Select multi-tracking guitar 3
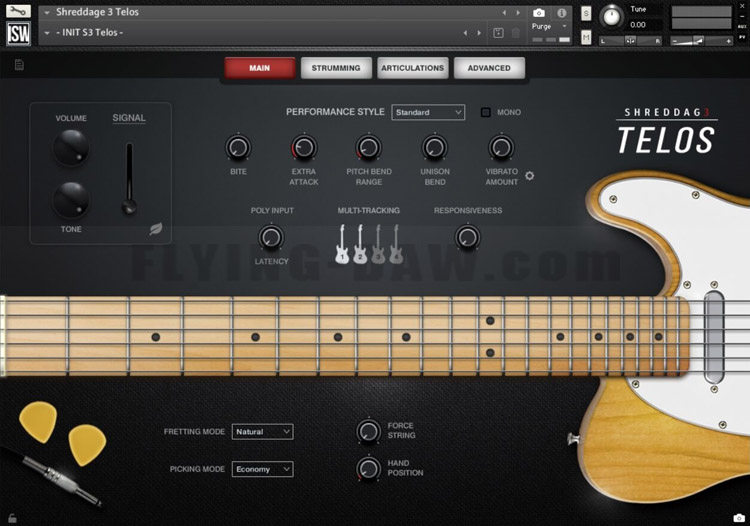 click(x=378, y=244)
